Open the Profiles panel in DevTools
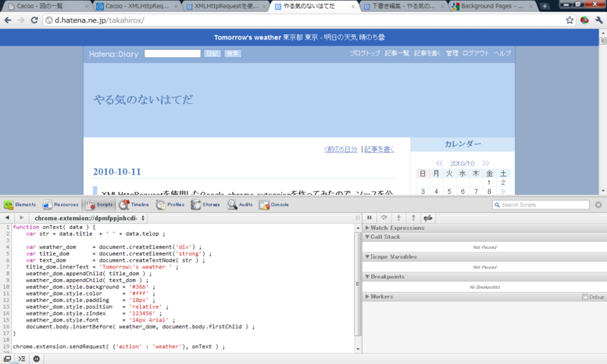The image size is (607, 364). pos(170,205)
